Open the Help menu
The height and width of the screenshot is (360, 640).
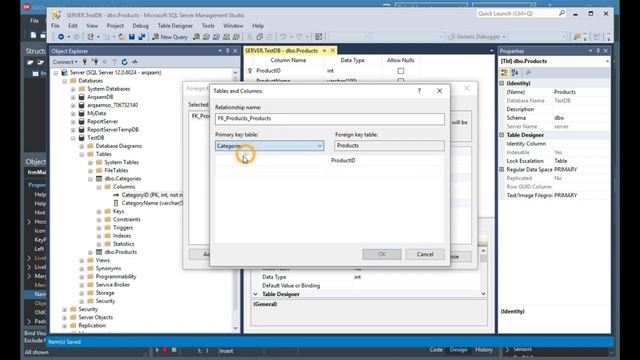click(258, 26)
